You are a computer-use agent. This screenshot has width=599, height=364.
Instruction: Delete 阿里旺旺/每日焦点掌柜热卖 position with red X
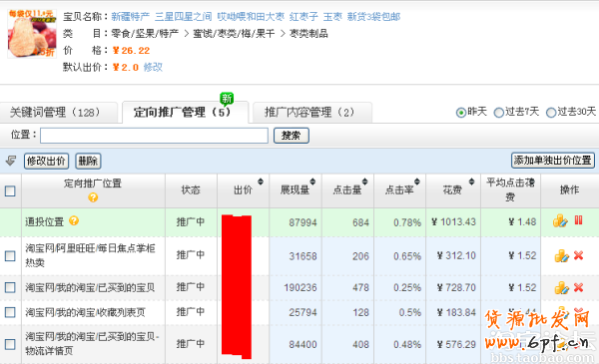point(578,255)
